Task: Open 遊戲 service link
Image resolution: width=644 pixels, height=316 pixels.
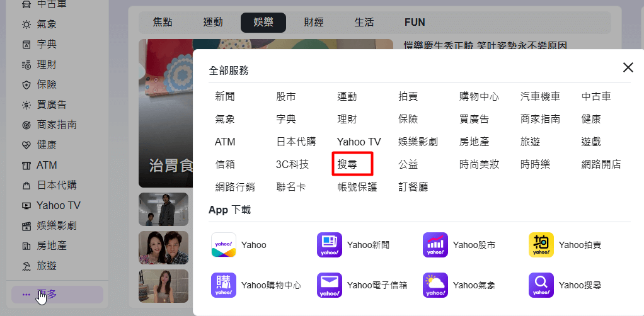Action: pyautogui.click(x=591, y=142)
